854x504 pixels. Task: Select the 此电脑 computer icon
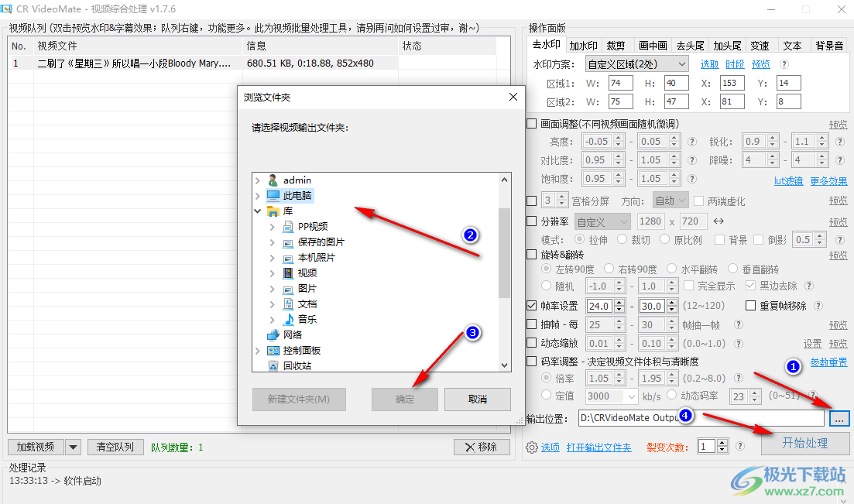273,195
